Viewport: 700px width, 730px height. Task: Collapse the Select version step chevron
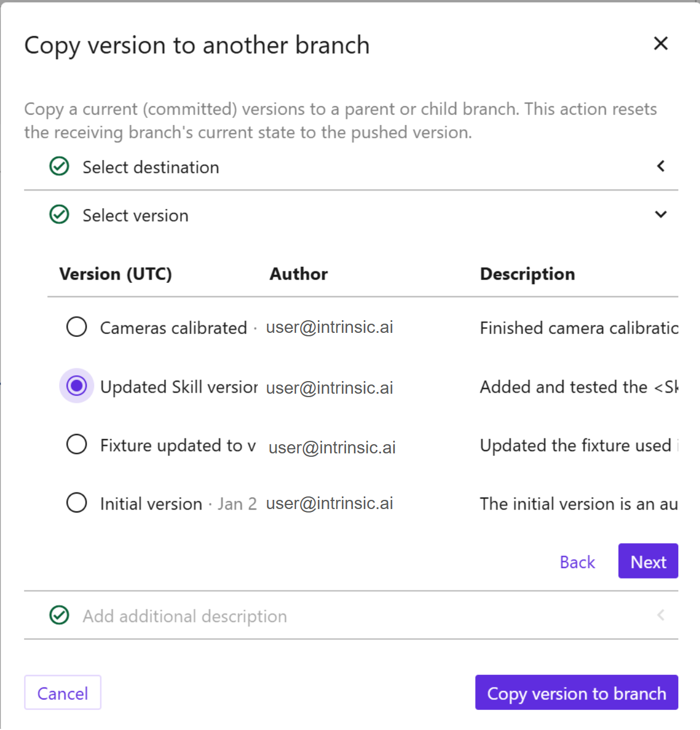tap(660, 215)
